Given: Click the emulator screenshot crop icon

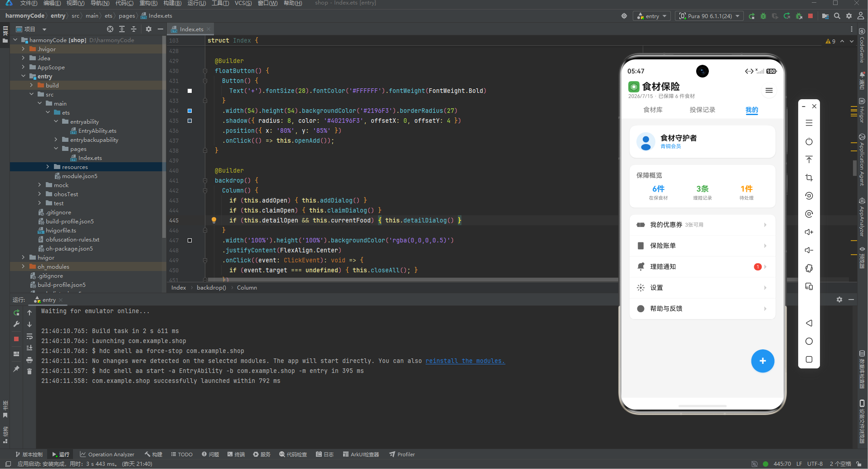Looking at the screenshot, I should click(809, 178).
